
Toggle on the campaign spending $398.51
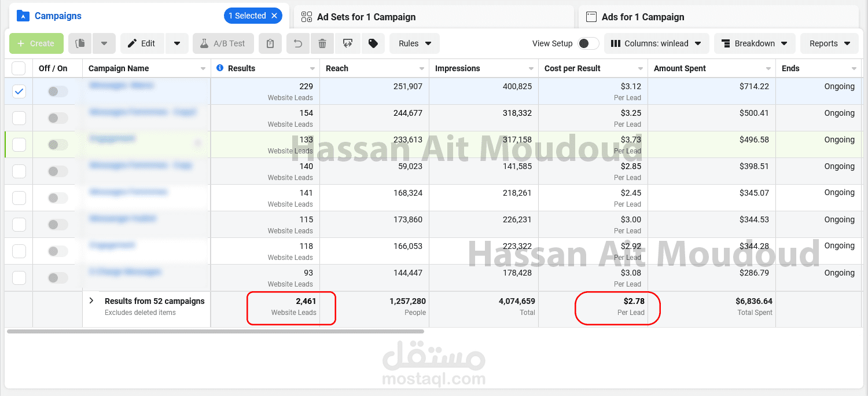click(x=57, y=171)
